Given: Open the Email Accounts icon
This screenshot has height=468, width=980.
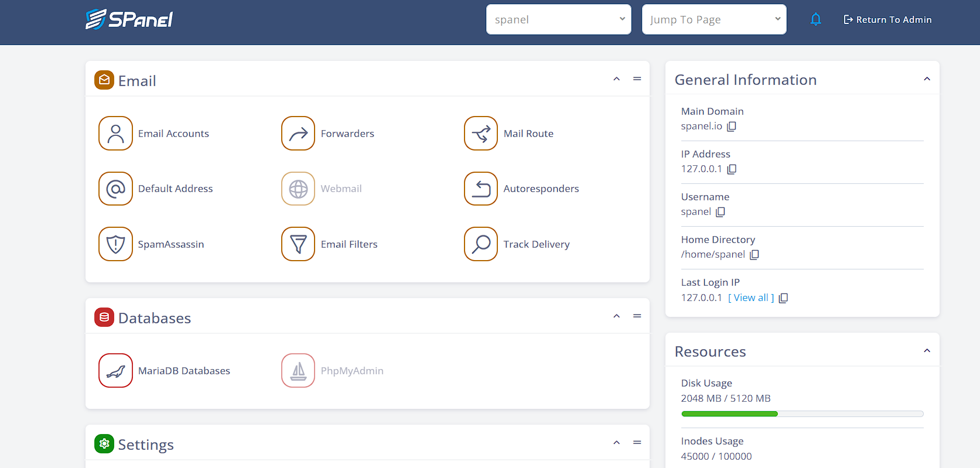Looking at the screenshot, I should pyautogui.click(x=115, y=134).
